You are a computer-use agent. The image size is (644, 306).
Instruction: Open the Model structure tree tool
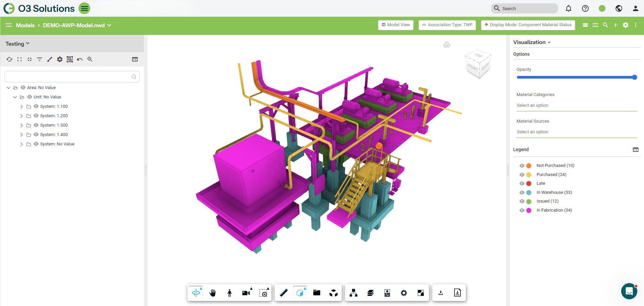point(353,293)
